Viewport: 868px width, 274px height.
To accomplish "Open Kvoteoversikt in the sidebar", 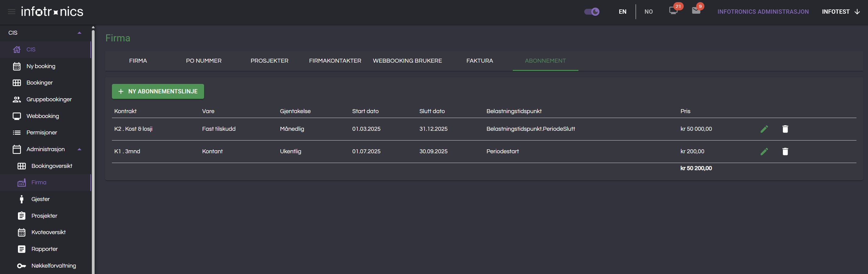I will point(48,232).
